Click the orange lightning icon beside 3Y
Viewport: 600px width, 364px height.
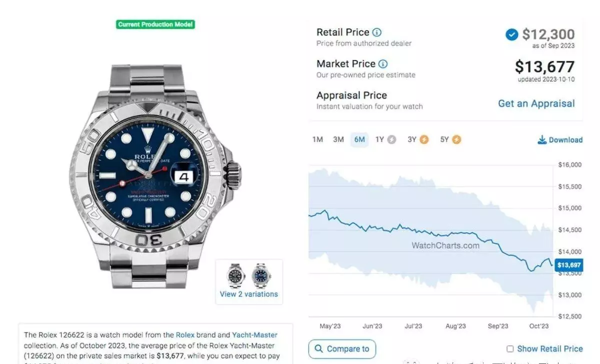424,140
